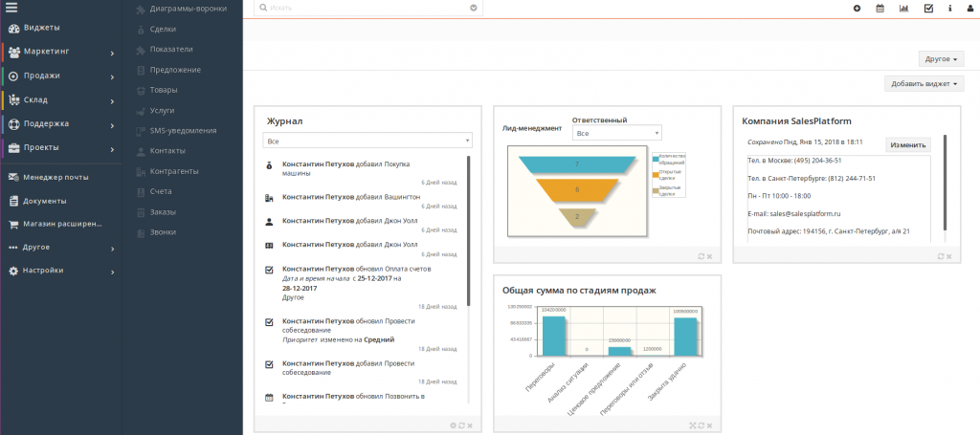
Task: Open Диаграммы-воронки in submenu
Action: [x=189, y=9]
